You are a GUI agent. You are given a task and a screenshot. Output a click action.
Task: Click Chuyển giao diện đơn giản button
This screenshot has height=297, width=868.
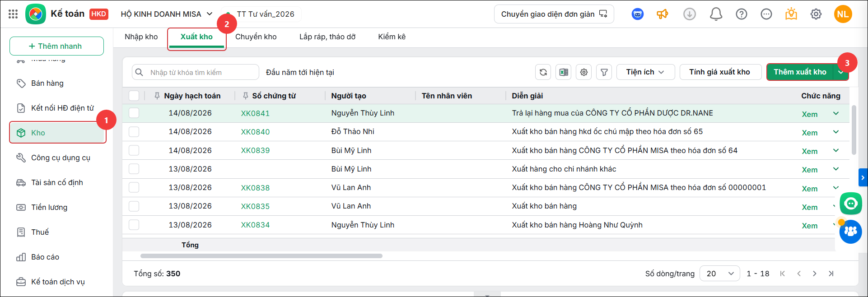pyautogui.click(x=554, y=14)
